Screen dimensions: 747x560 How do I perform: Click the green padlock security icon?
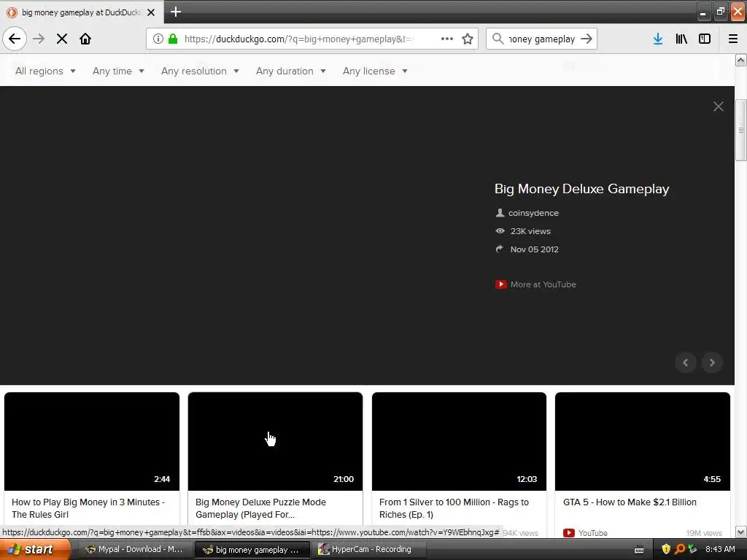click(x=173, y=39)
